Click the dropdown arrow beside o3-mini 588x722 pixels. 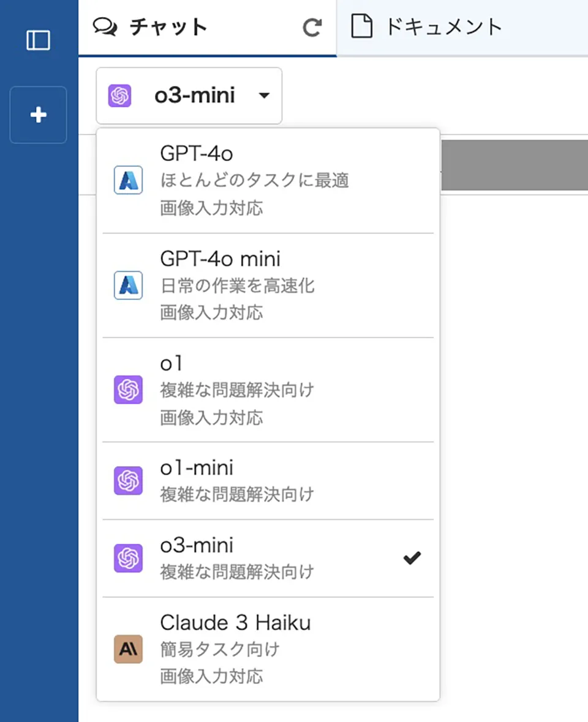pyautogui.click(x=264, y=96)
